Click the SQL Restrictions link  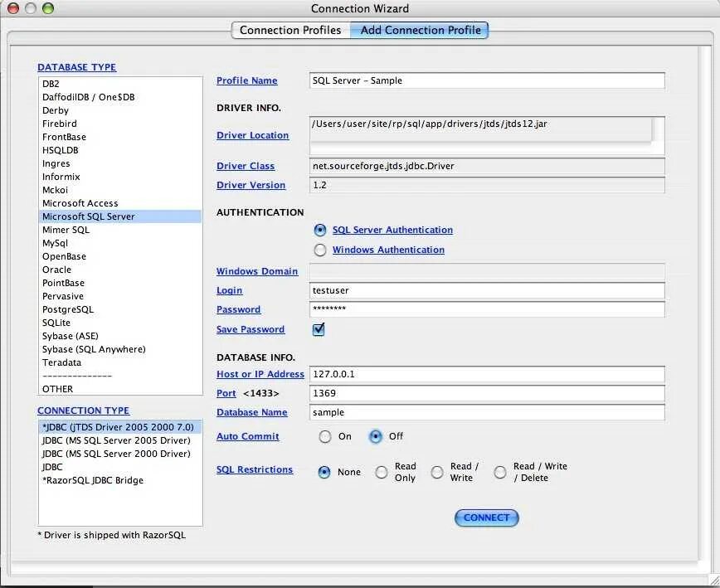255,469
